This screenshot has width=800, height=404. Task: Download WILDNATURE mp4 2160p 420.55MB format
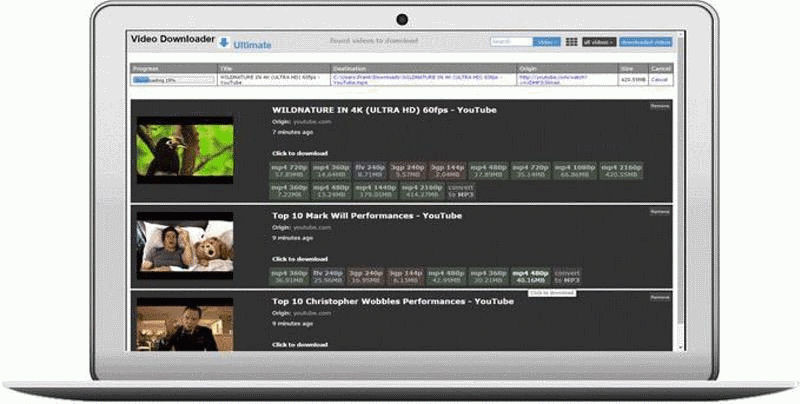pos(621,171)
